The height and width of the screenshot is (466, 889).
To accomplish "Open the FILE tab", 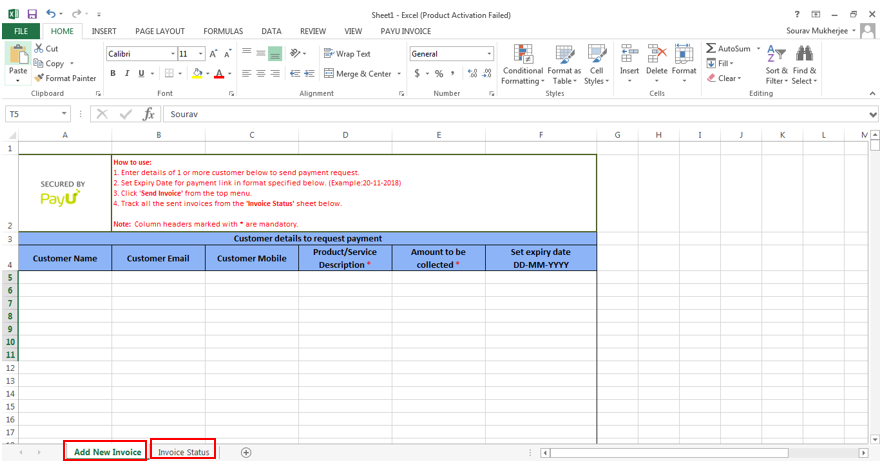I will click(x=21, y=31).
